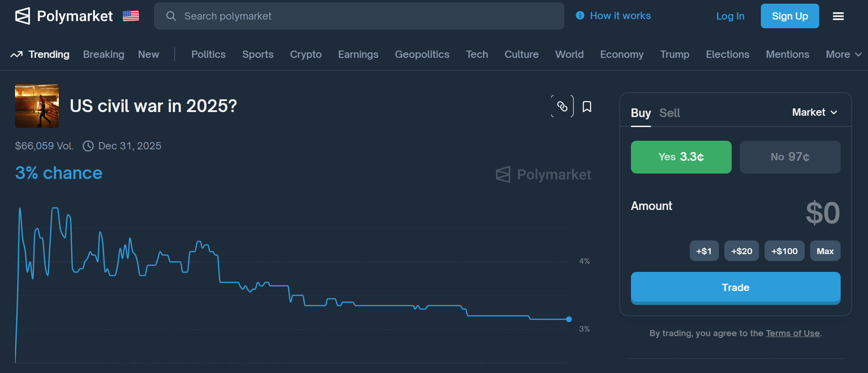This screenshot has height=373, width=868.
Task: Copy the market link via chain icon
Action: coord(562,106)
